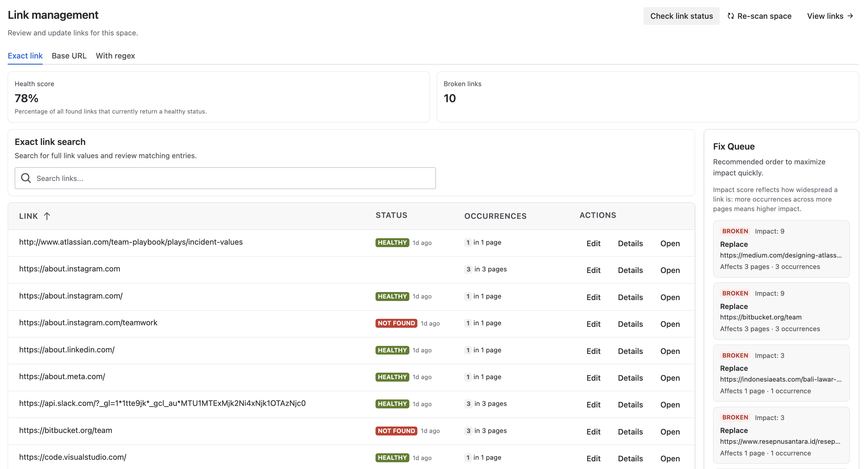Screen dimensions: 868x469
Task: Switch to the With regex tab
Action: pos(115,56)
